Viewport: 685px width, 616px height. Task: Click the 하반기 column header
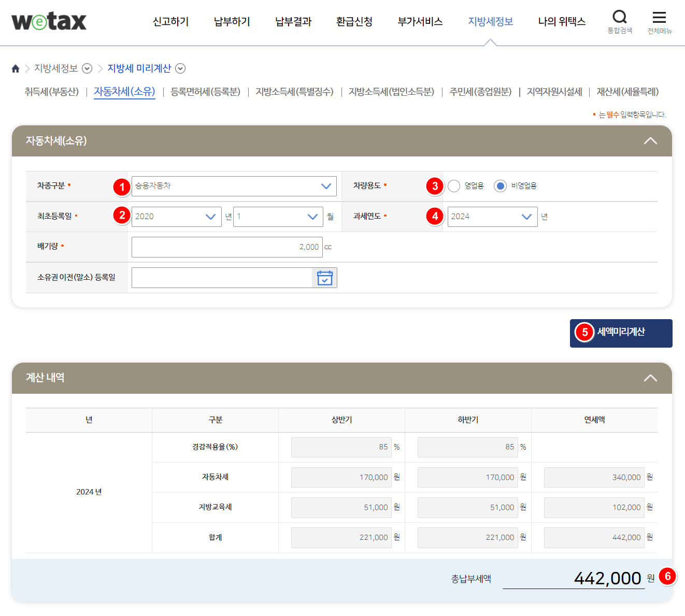(468, 420)
